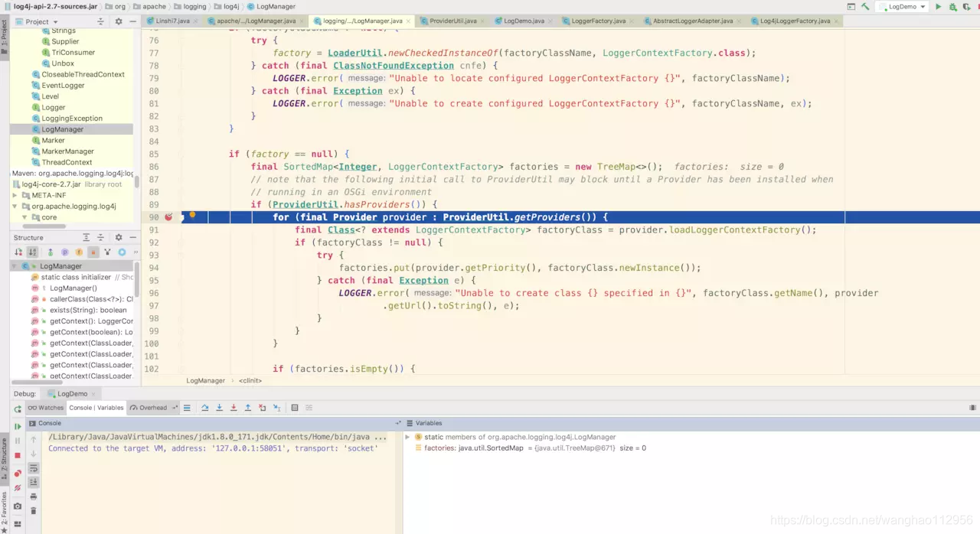Click the ClassNotFoundException link
Screen dimensions: 980x534
coord(394,66)
